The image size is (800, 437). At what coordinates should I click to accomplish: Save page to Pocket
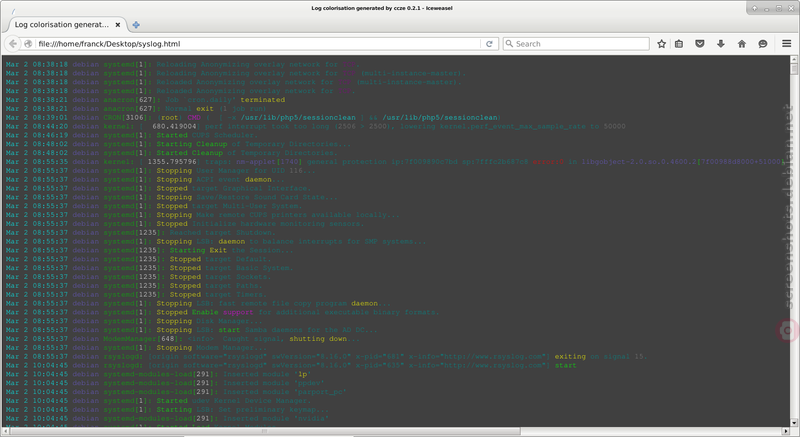pos(700,44)
